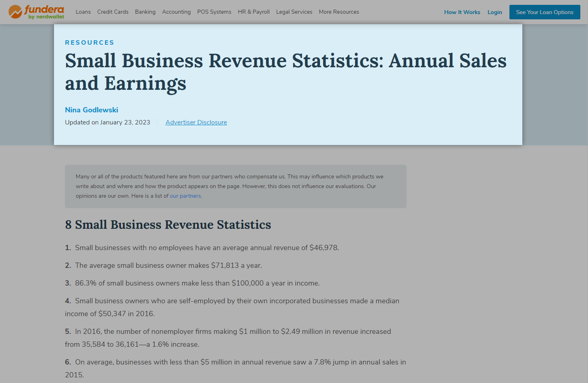Select Banking in the navigation bar

145,12
